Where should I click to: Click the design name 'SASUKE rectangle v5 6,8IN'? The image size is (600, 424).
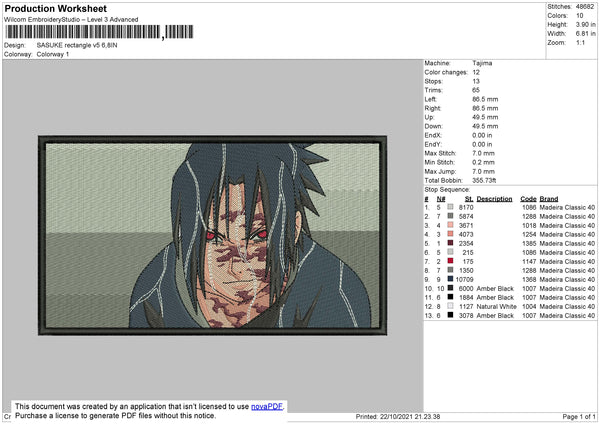point(77,45)
